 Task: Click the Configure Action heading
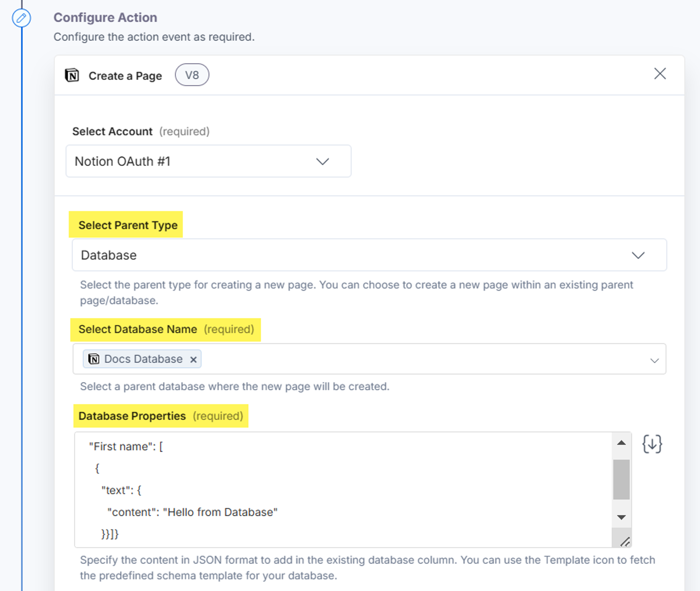[105, 18]
